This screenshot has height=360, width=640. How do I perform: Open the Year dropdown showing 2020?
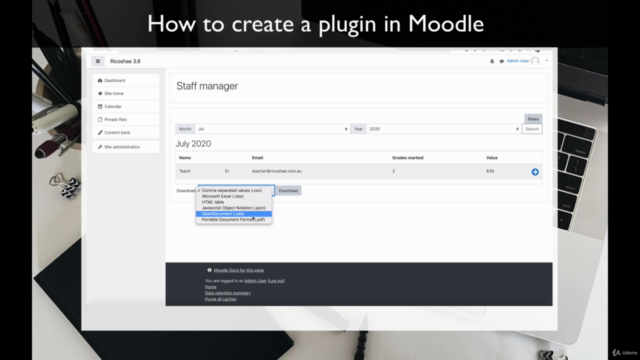[444, 129]
